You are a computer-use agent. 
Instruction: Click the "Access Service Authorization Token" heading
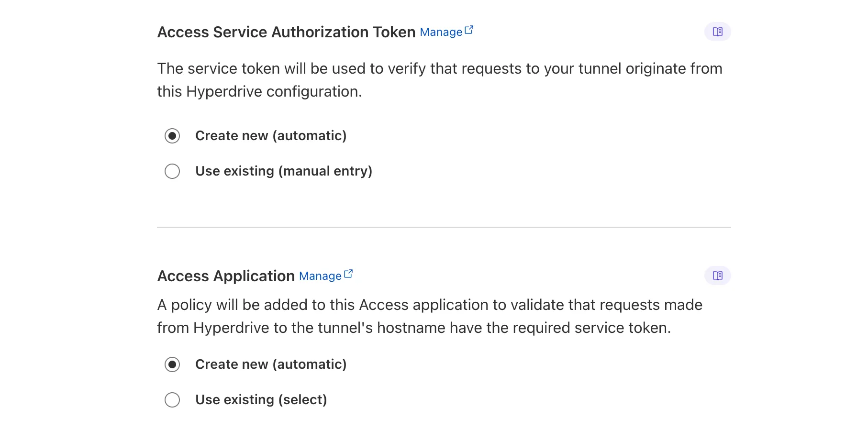click(x=286, y=32)
